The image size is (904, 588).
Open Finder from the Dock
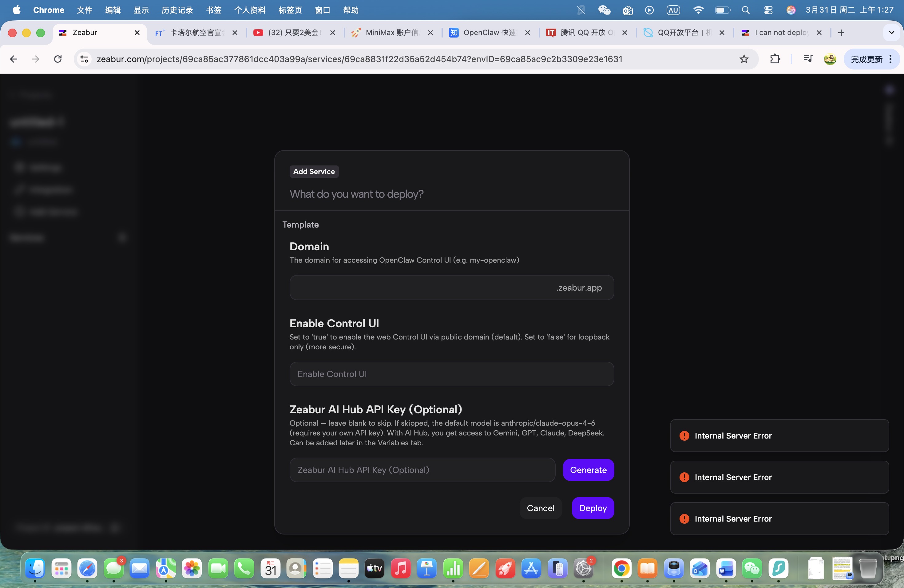[35, 568]
